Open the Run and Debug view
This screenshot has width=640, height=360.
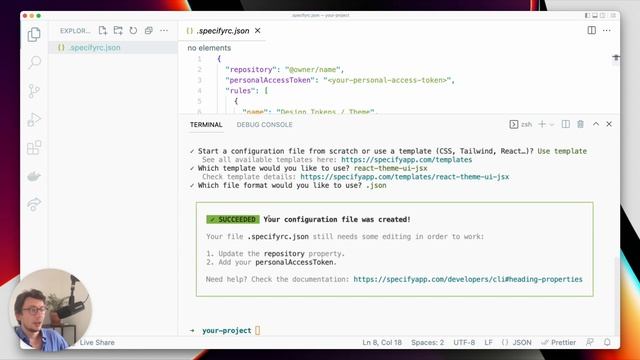pos(34,119)
